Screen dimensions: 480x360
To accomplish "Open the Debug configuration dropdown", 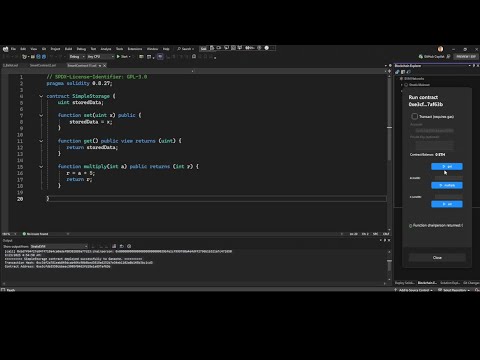I will pos(77,57).
